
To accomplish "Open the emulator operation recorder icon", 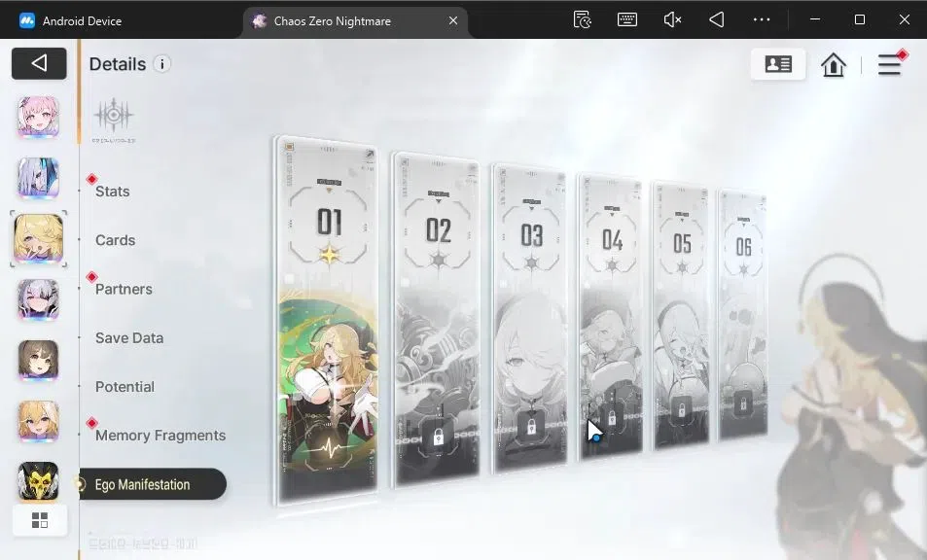I will 583,20.
